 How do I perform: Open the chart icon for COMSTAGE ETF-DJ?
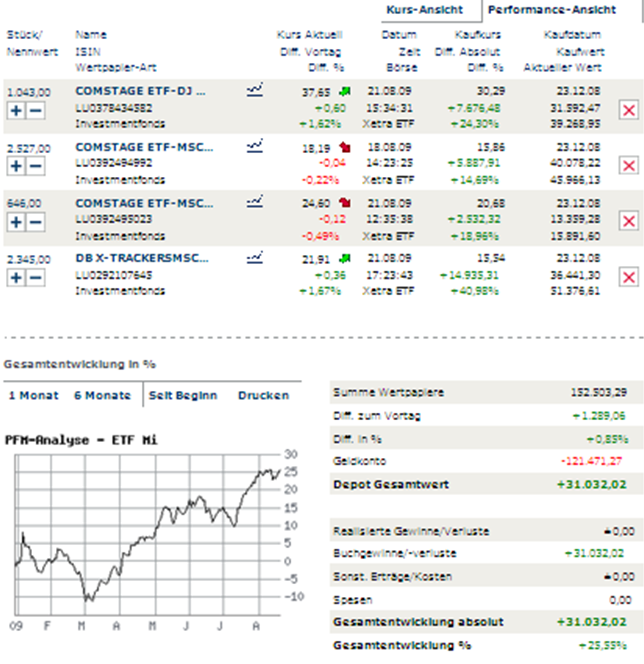tap(255, 90)
